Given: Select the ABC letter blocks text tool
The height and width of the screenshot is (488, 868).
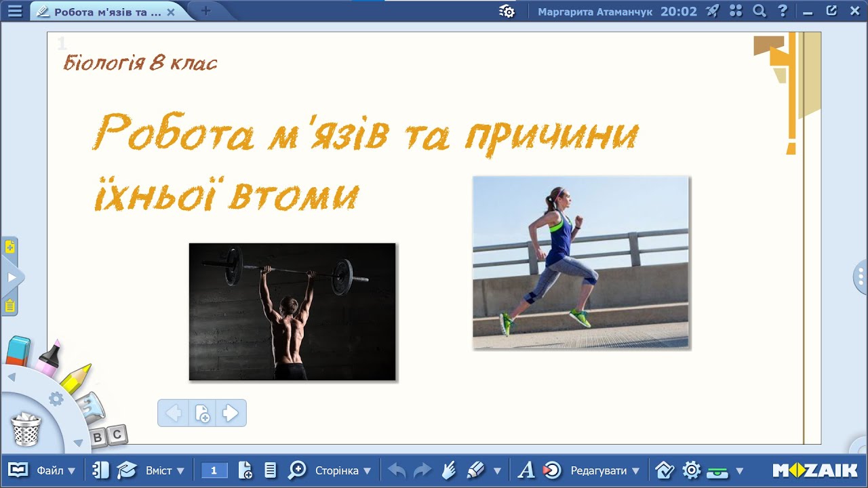Looking at the screenshot, I should pos(108,436).
